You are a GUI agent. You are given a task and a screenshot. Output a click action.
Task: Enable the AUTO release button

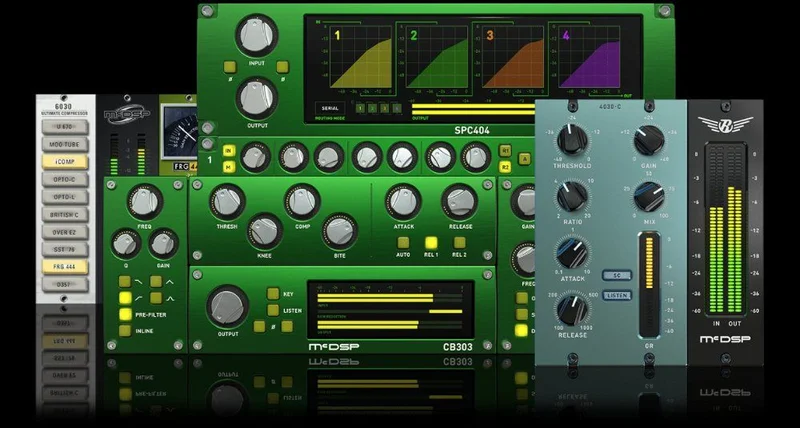403,242
